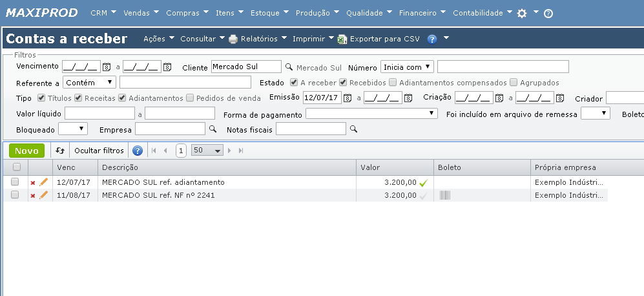Open the CRM menu

point(103,13)
